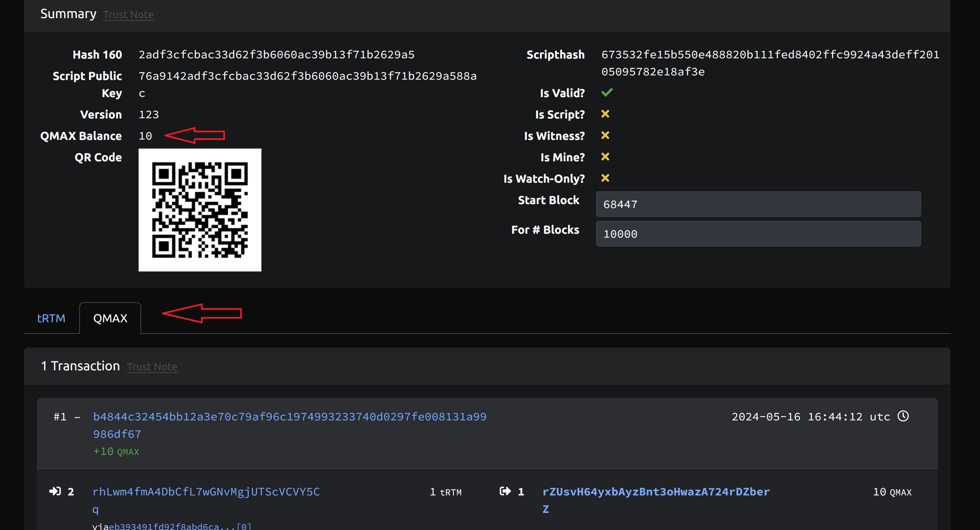980x530 pixels.
Task: Click the Hash 160 value text
Action: 276,55
